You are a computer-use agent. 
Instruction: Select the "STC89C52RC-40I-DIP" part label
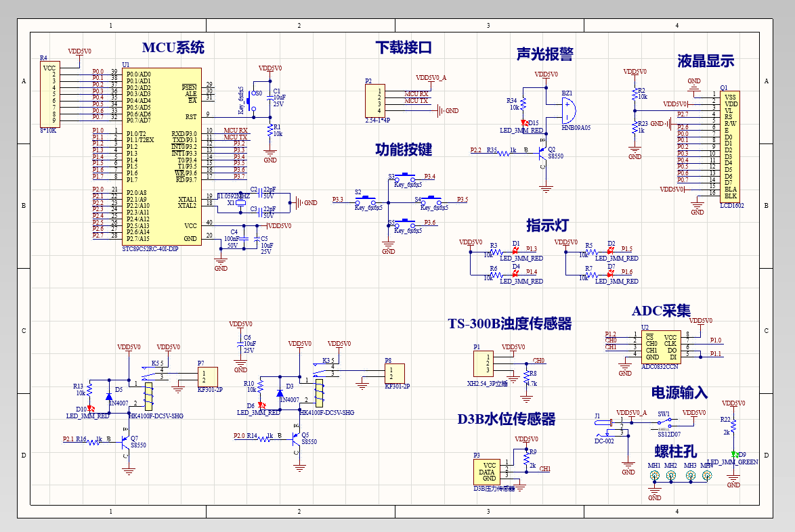coord(150,249)
